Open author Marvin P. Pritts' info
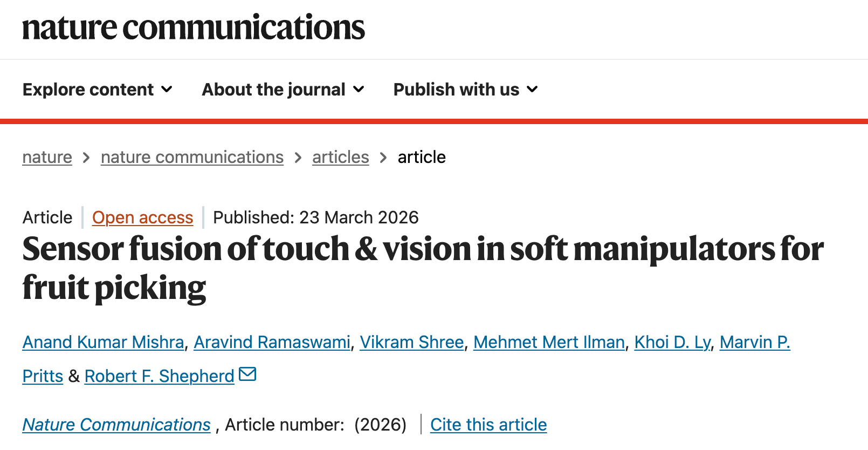The image size is (868, 450). pyautogui.click(x=755, y=342)
